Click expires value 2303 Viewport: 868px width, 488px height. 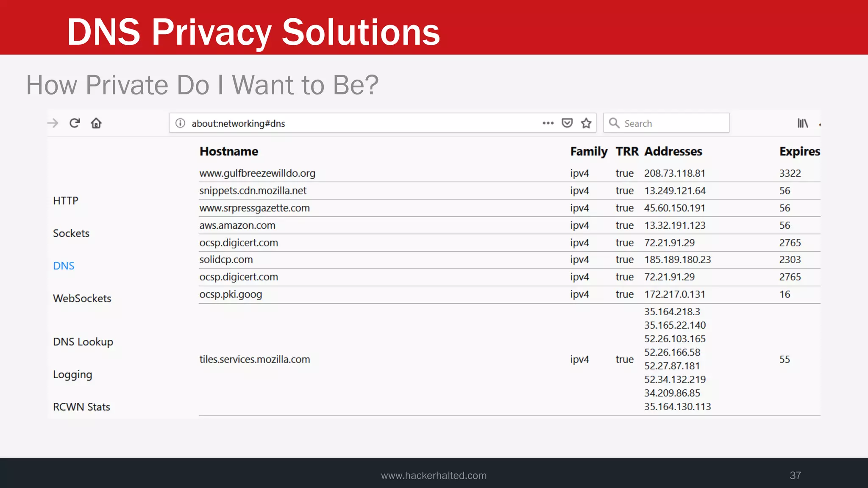click(x=790, y=259)
